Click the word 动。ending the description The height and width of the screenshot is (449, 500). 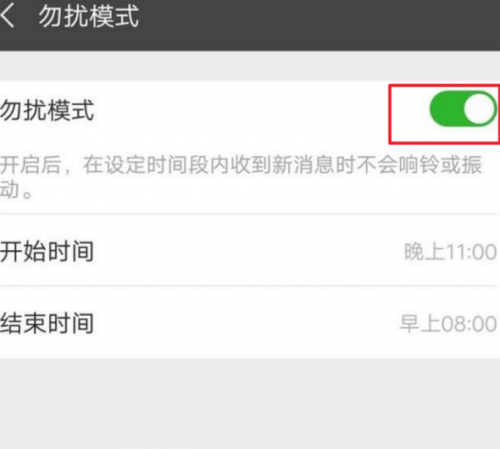(x=17, y=190)
